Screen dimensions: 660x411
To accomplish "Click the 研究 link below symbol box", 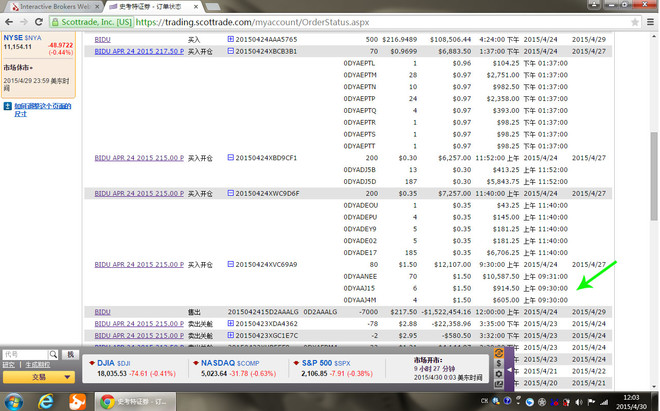I will (8, 365).
